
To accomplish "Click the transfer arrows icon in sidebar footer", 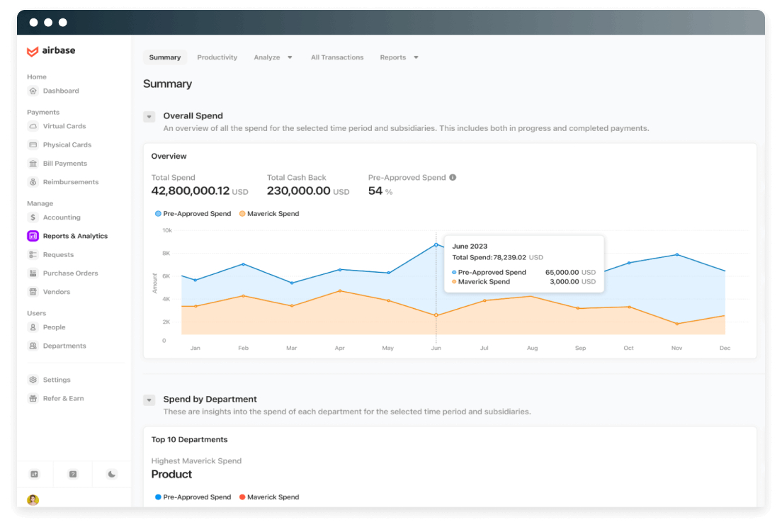I will 34,475.
